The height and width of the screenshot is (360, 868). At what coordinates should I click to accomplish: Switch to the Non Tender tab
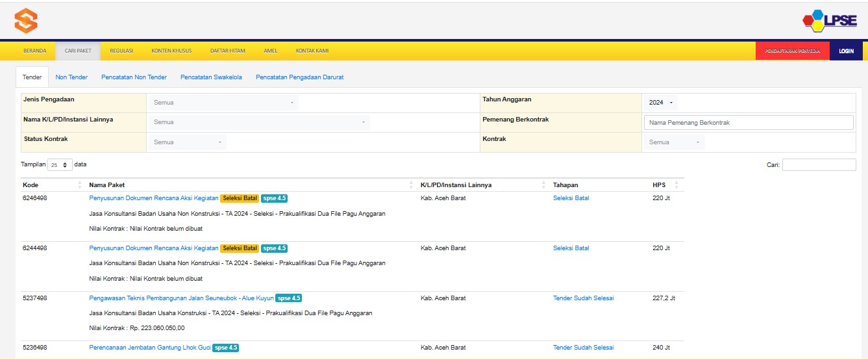point(71,77)
